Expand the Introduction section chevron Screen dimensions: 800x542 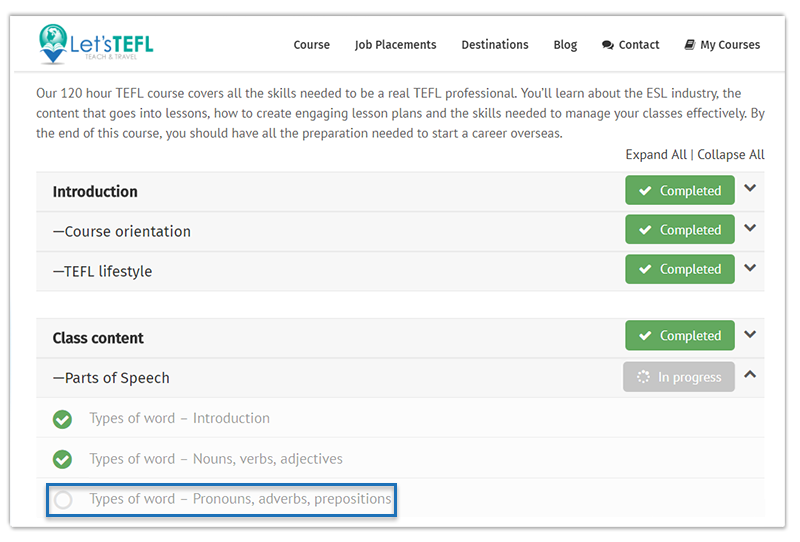coord(750,188)
